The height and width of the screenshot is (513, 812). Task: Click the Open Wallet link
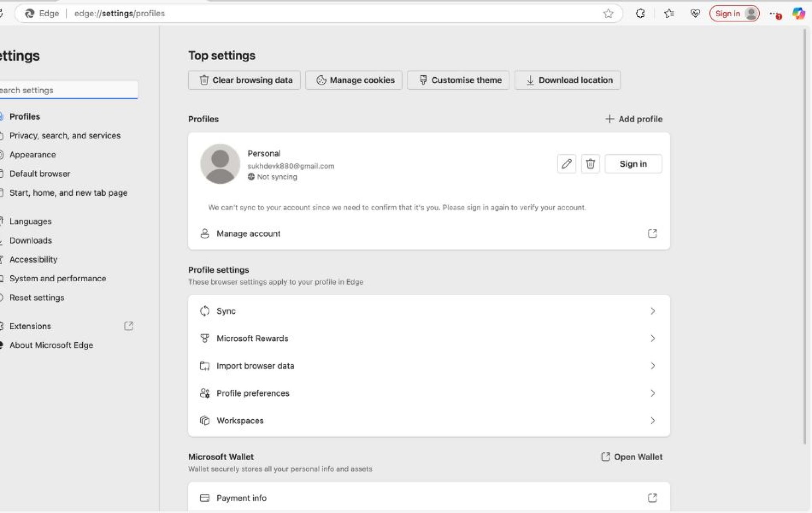(632, 457)
